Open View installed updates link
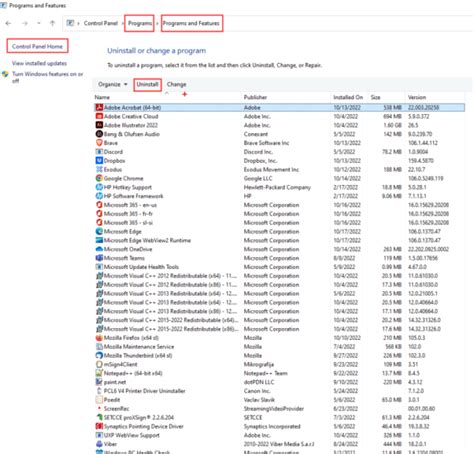The height and width of the screenshot is (454, 474). (39, 63)
